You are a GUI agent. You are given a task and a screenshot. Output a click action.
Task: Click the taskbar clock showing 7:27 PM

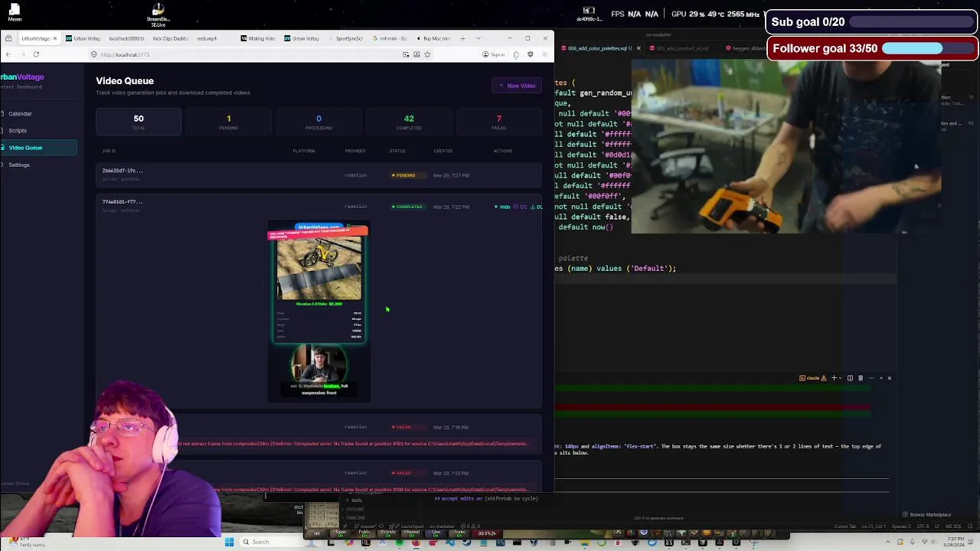point(955,542)
